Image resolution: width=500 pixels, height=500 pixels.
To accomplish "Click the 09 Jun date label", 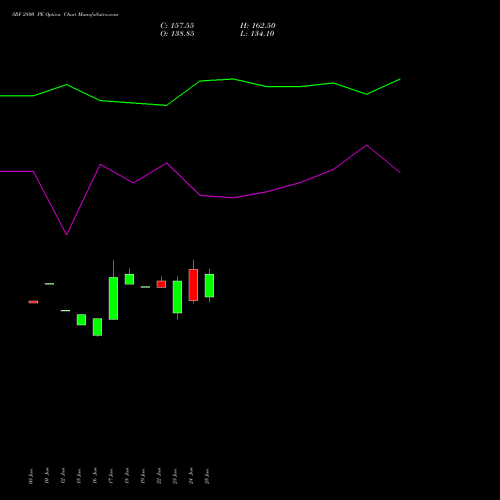I will click(x=31, y=476).
